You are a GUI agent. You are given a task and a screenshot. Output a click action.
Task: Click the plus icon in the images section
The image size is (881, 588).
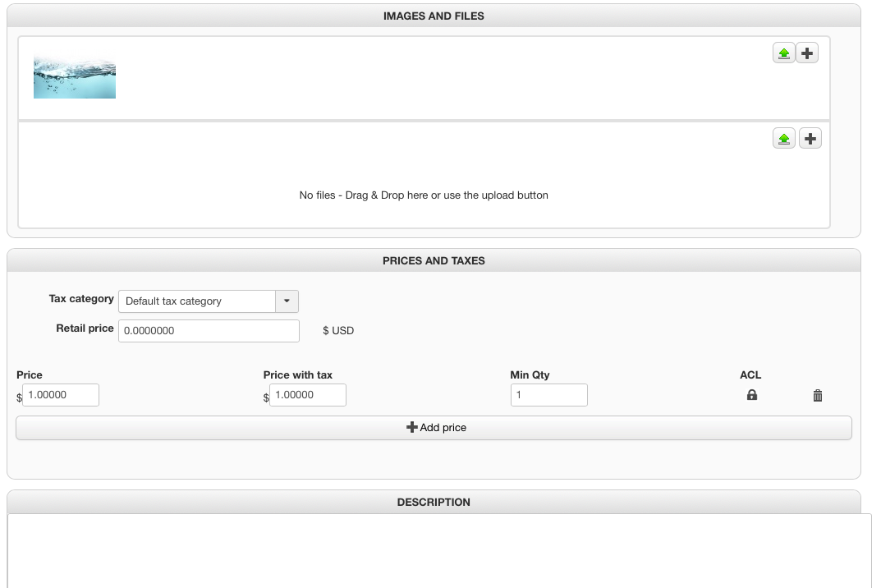(807, 53)
